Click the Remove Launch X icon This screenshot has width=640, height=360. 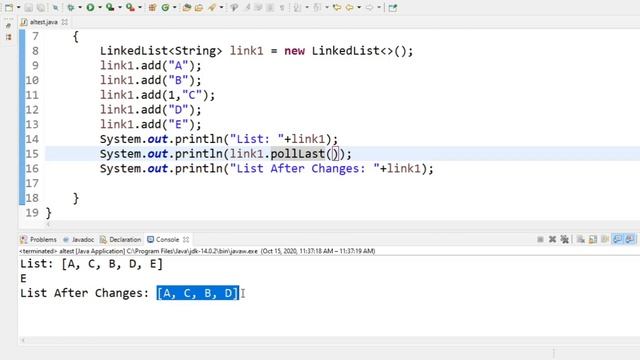[552, 240]
